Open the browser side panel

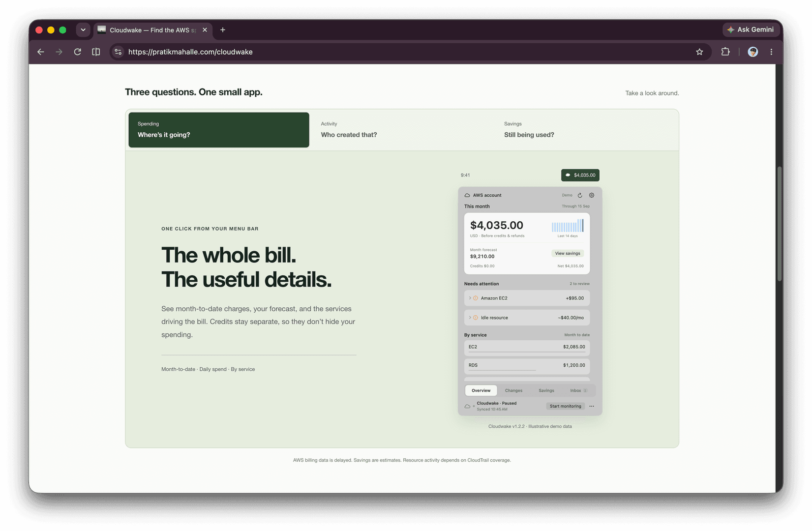point(96,52)
